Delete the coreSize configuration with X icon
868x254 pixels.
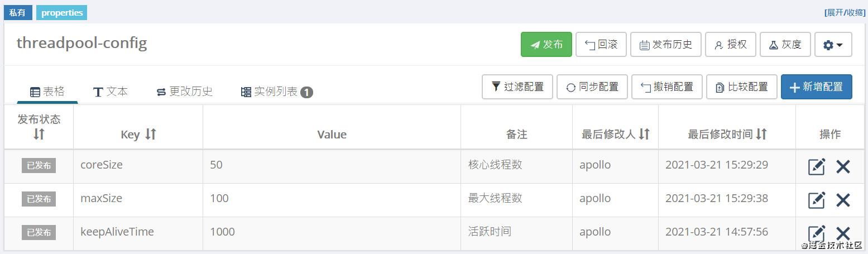point(843,166)
